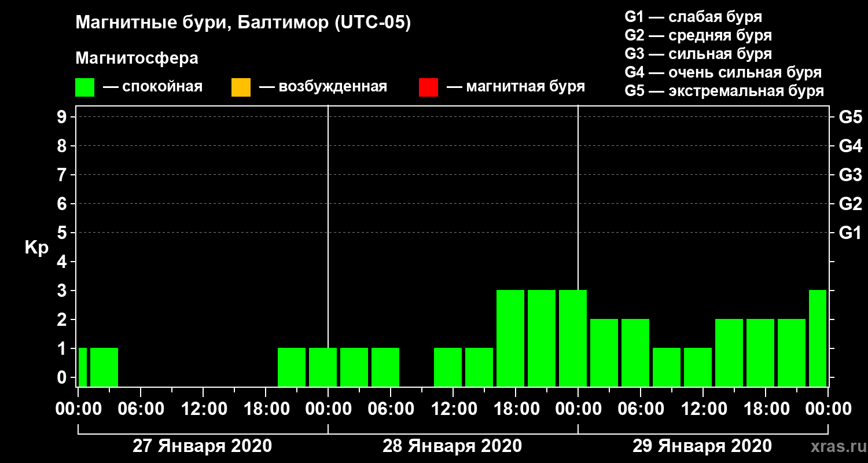Click the G5 label on the right axis
Screen dimensions: 868x463
[x=850, y=117]
